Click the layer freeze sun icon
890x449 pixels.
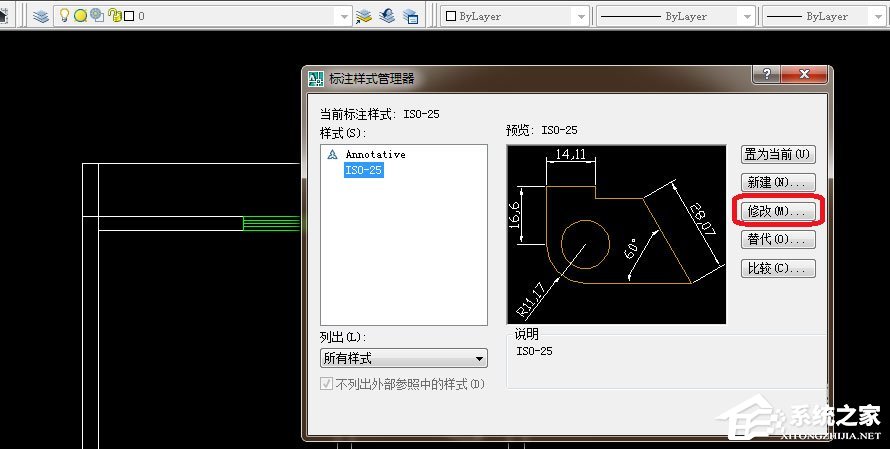tap(80, 16)
